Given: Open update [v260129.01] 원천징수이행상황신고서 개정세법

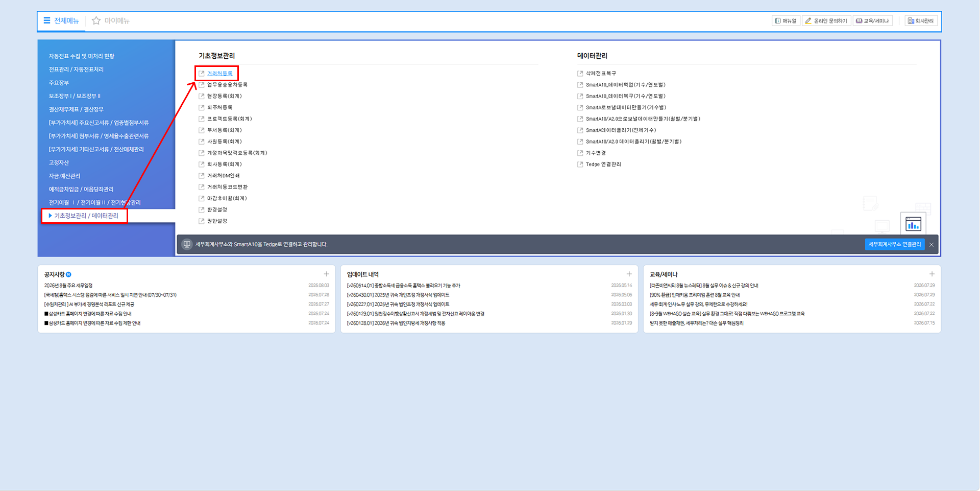Looking at the screenshot, I should point(415,314).
